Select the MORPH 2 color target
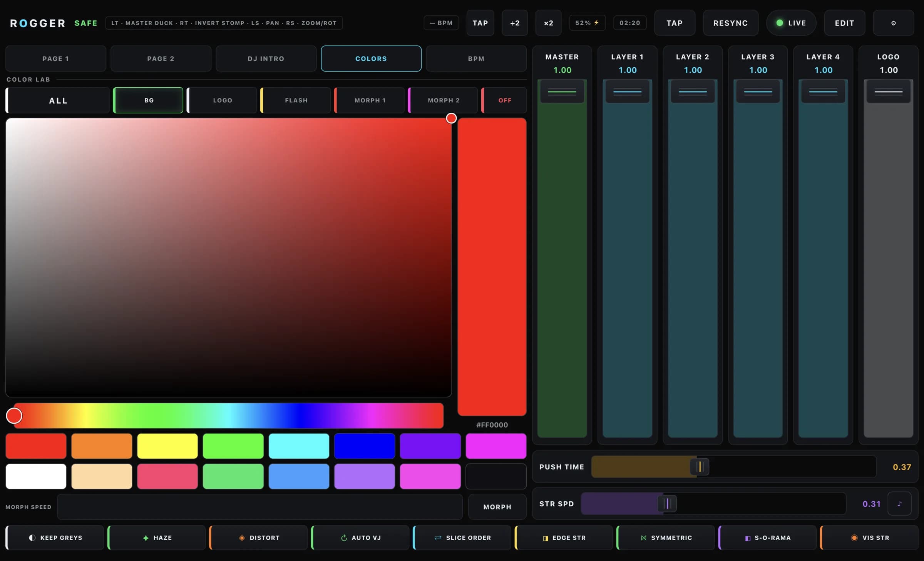924x561 pixels. pos(443,100)
